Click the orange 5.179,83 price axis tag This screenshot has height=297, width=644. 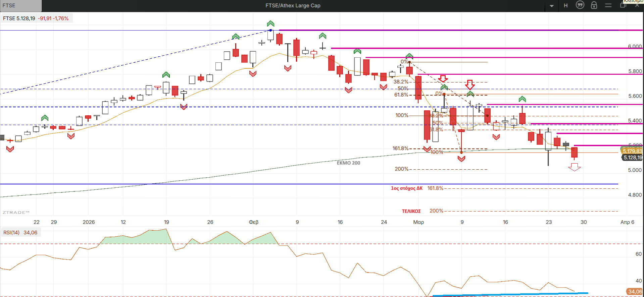pos(632,151)
